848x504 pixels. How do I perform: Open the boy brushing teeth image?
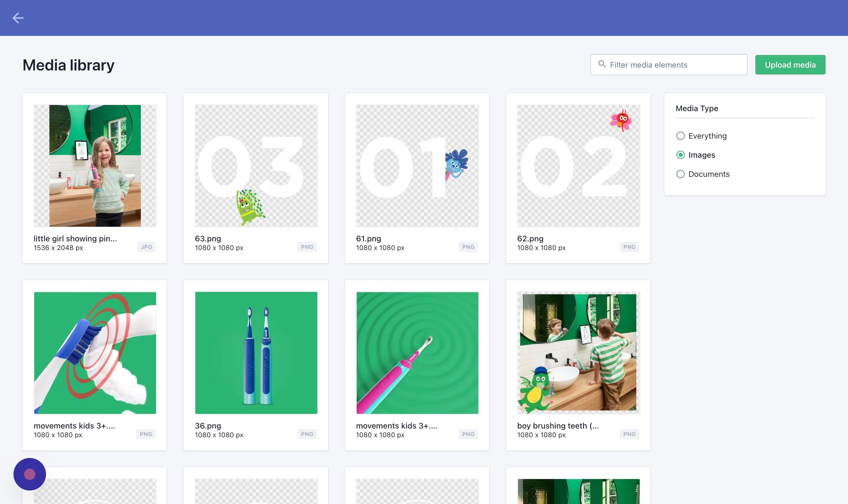[x=578, y=353]
